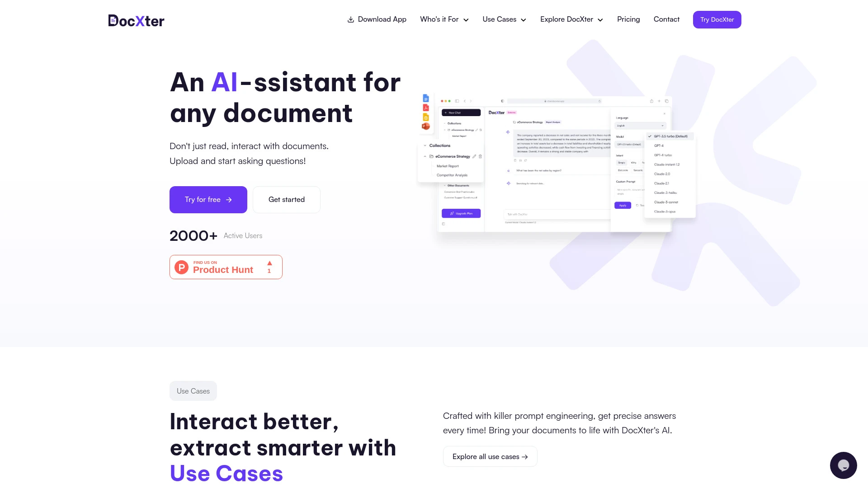The image size is (868, 488).
Task: Open the Contact menu item
Action: pos(666,20)
